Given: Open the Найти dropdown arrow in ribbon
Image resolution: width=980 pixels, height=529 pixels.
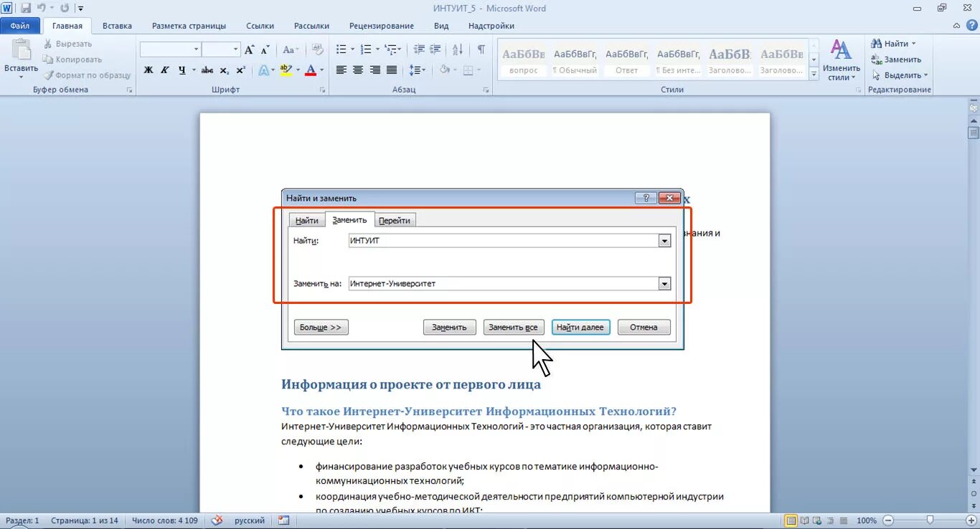Looking at the screenshot, I should (x=913, y=44).
